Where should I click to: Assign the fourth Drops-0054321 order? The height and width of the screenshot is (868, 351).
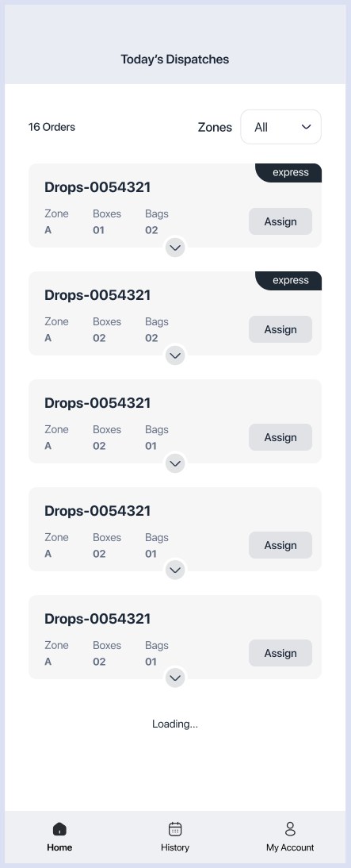click(280, 545)
